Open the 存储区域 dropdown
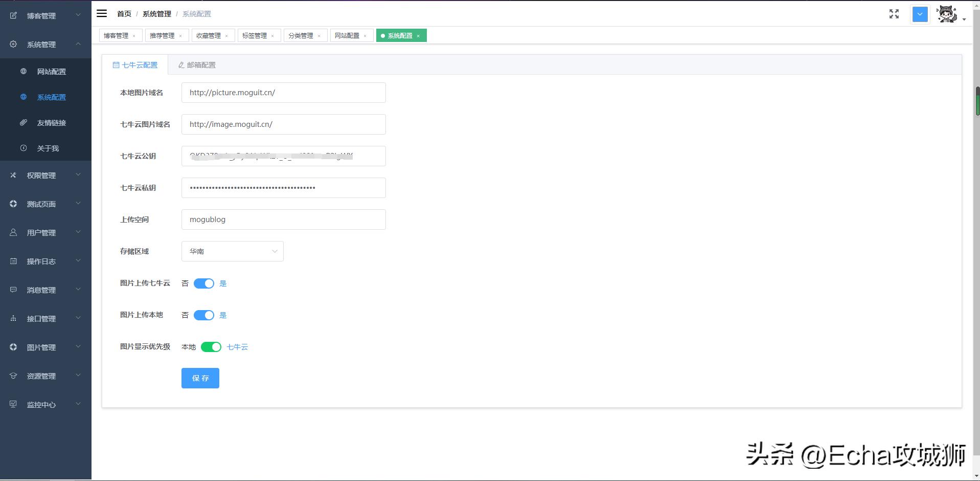The height and width of the screenshot is (481, 980). (x=232, y=251)
